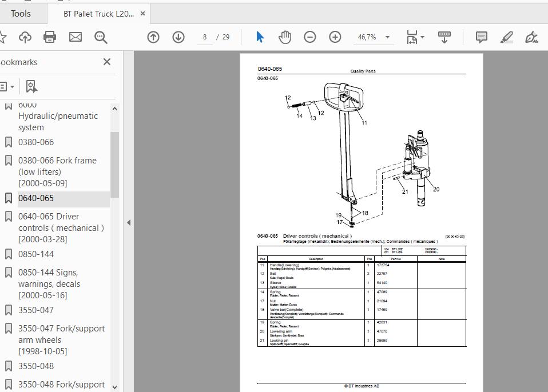This screenshot has height=392, width=548.
Task: Go to next page arrow
Action: coord(178,37)
